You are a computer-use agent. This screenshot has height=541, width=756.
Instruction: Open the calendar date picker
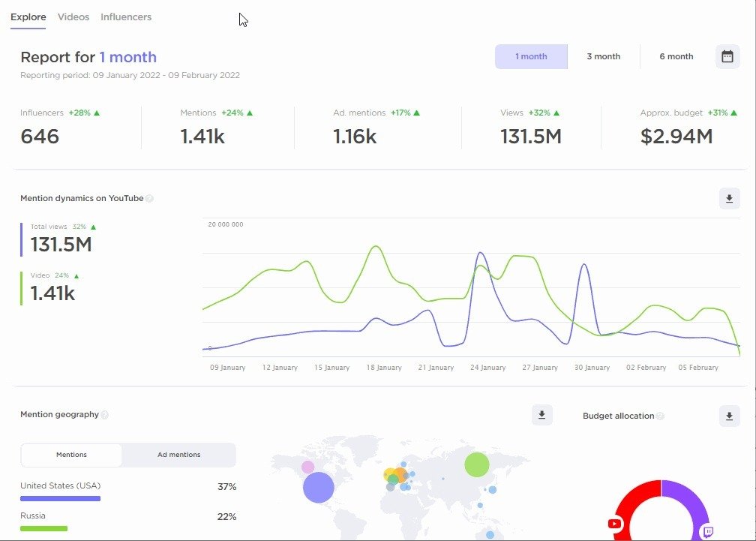[727, 56]
